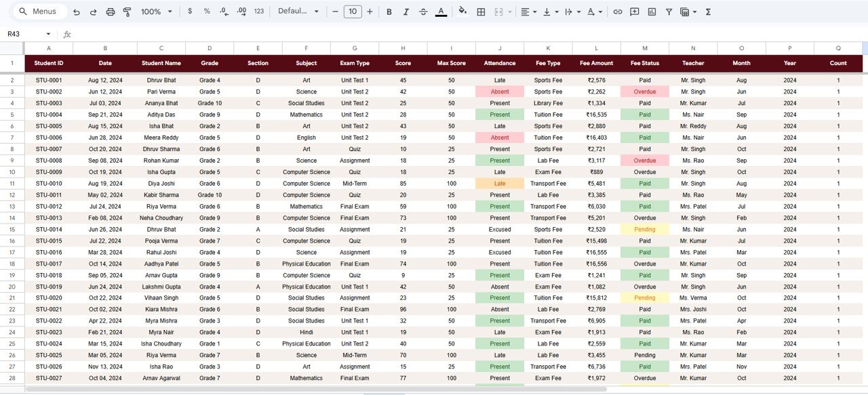This screenshot has height=395, width=868.
Task: Select the Nov month cell
Action: [x=742, y=367]
